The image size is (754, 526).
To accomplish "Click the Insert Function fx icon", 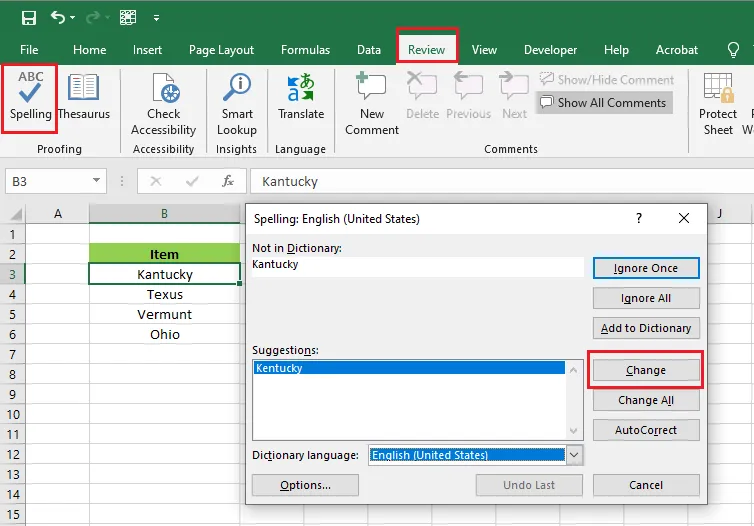I will [227, 181].
